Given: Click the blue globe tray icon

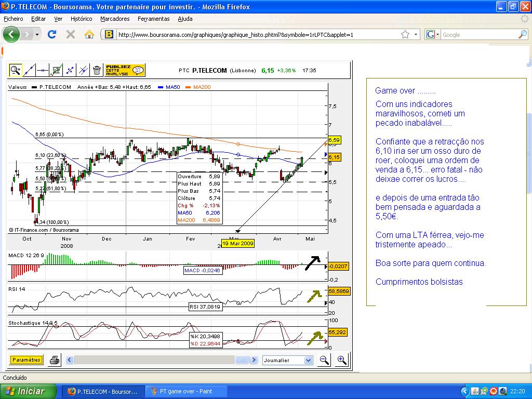Looking at the screenshot, I should (x=502, y=391).
